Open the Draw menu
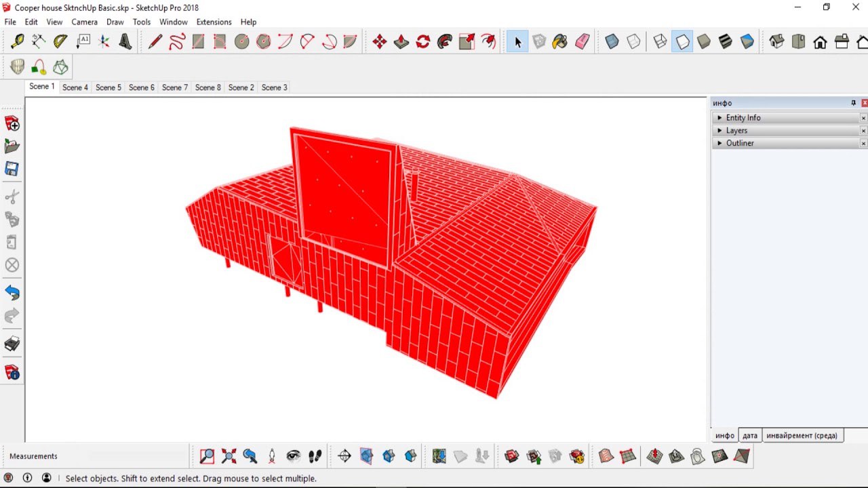 click(115, 22)
